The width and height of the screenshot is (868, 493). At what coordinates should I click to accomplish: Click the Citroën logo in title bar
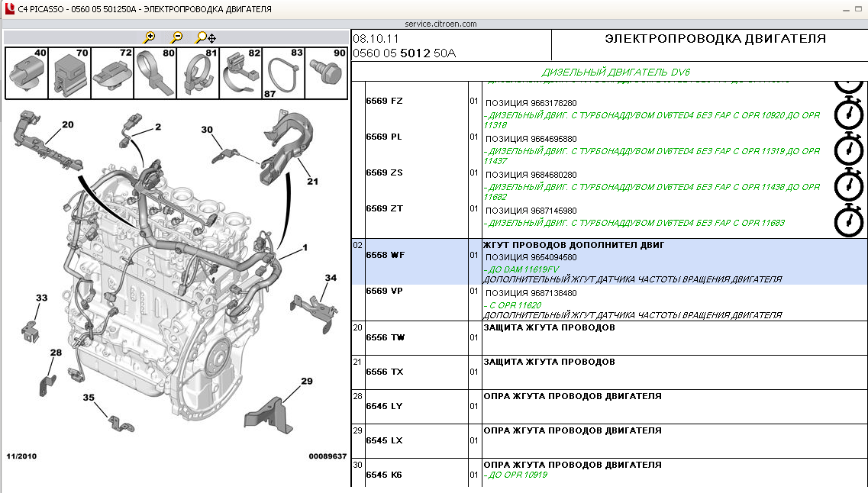pos(9,9)
